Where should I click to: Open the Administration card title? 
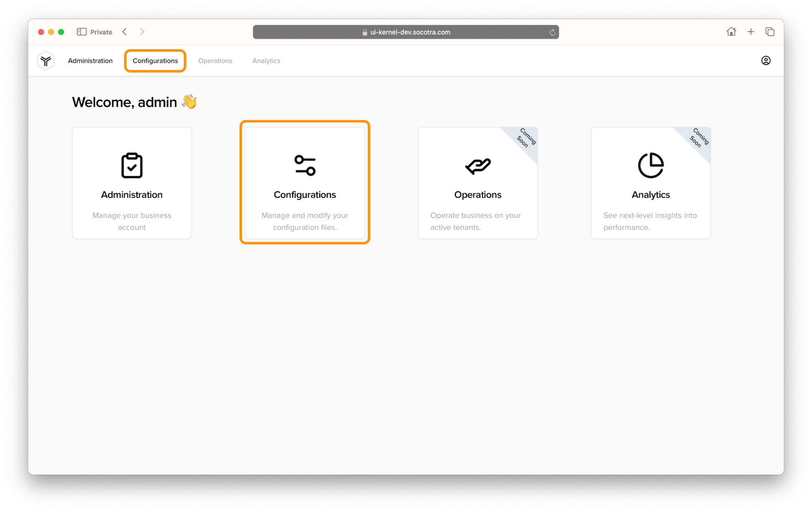[132, 194]
